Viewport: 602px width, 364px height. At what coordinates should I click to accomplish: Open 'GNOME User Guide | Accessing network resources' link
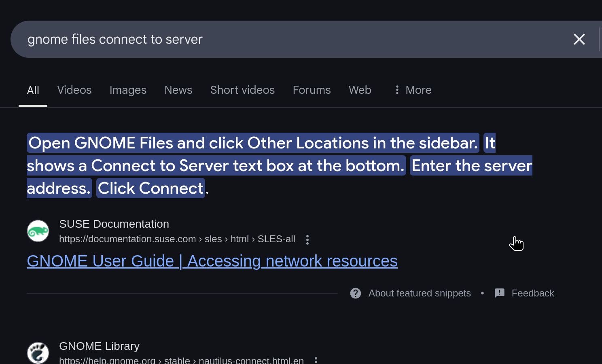pos(212,261)
